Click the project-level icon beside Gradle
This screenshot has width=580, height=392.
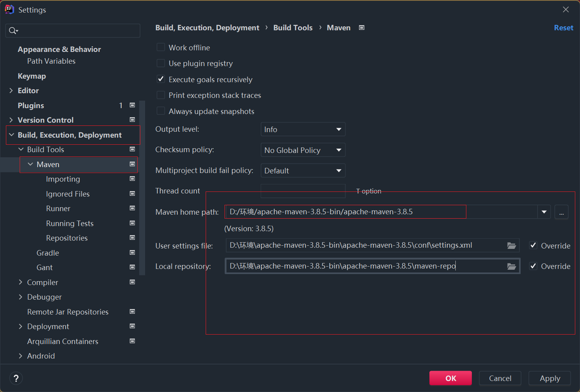pos(133,252)
